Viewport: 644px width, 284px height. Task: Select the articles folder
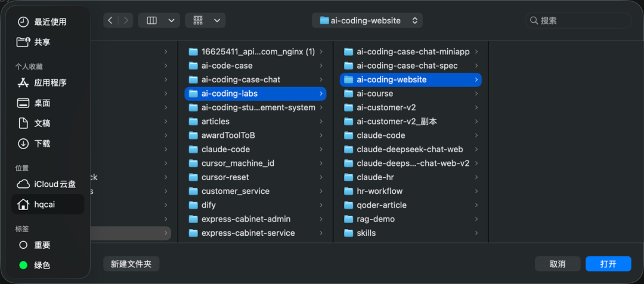255,122
